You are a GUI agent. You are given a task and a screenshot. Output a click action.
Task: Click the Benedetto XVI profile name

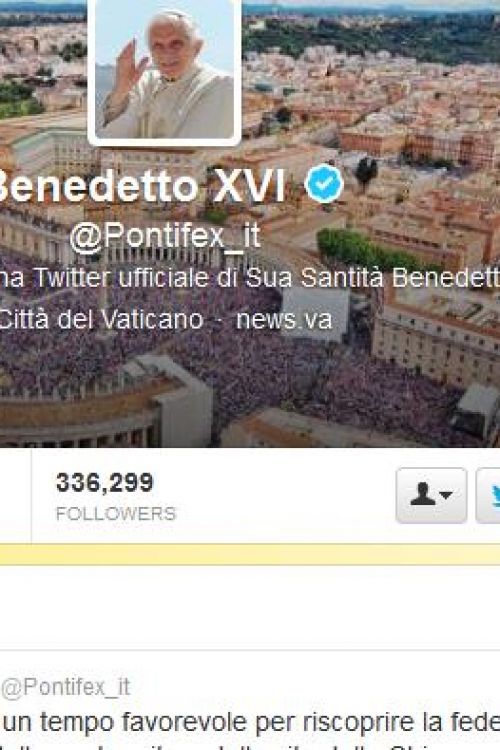point(143,186)
